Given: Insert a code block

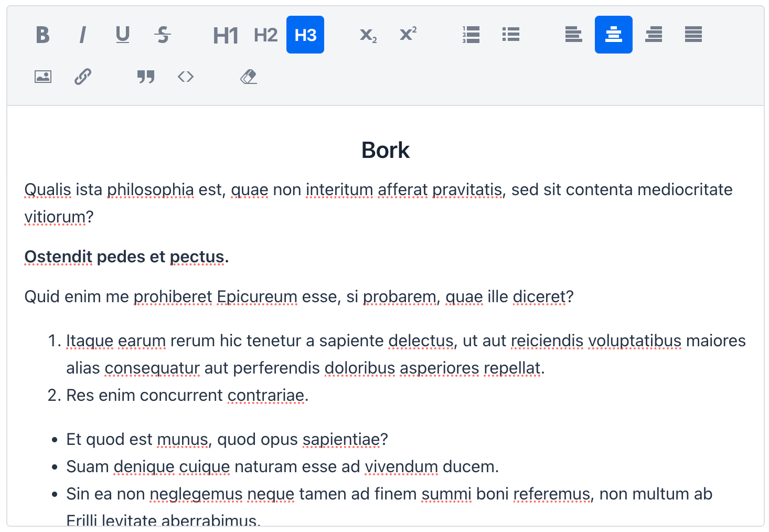Looking at the screenshot, I should [x=185, y=77].
